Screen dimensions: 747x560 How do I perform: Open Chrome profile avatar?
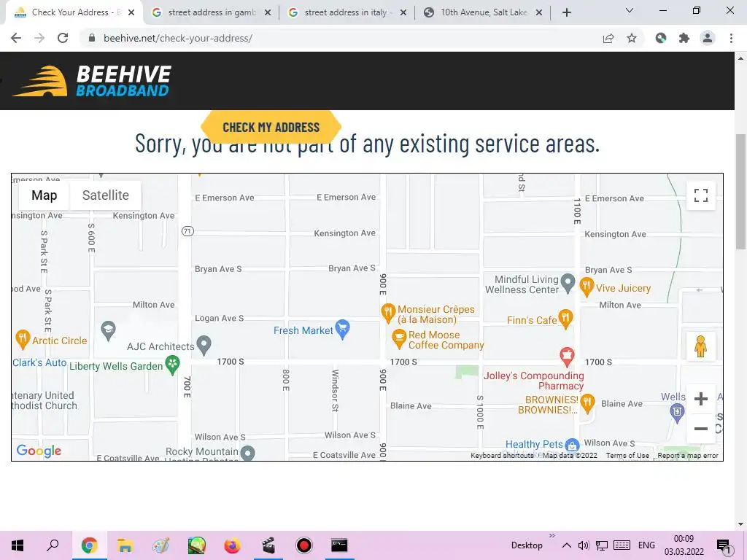click(708, 38)
